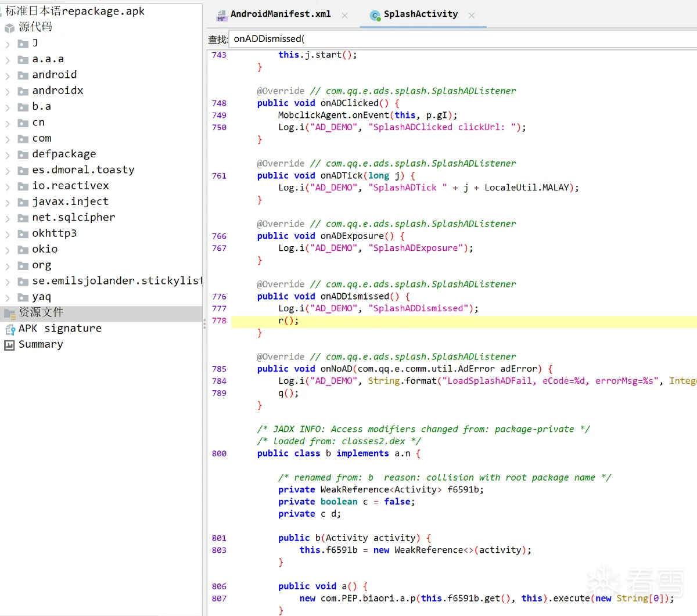Expand the org package node
This screenshot has width=697, height=616.
tap(8, 266)
